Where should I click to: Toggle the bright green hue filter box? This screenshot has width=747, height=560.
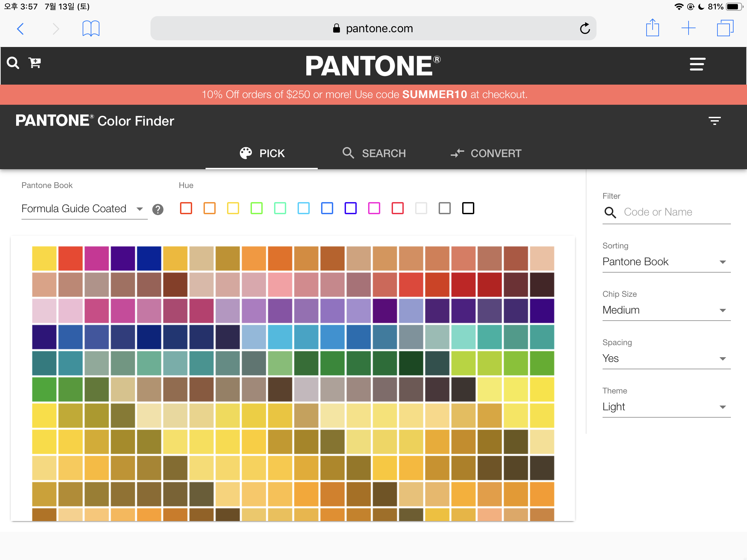256,208
